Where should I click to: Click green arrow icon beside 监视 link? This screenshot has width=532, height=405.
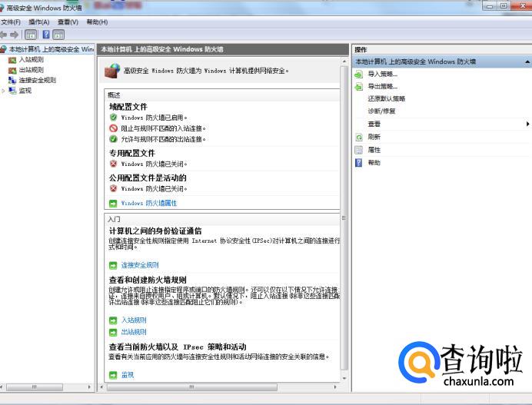coord(113,375)
